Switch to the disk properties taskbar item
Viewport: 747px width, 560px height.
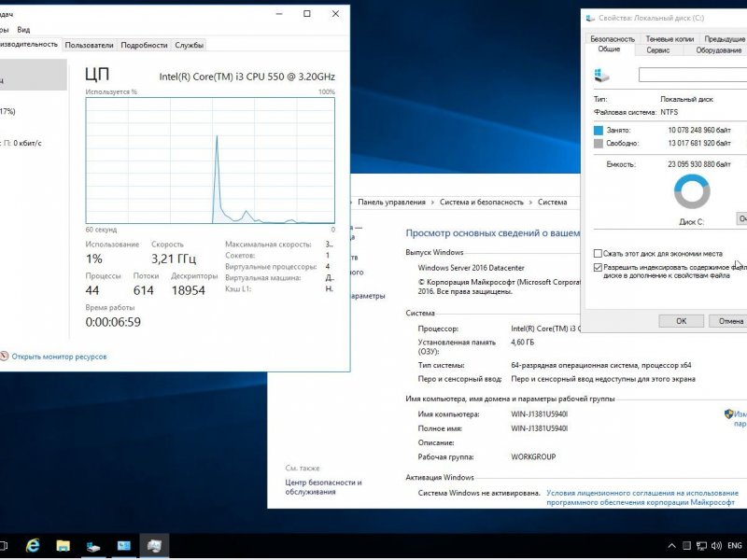[93, 546]
